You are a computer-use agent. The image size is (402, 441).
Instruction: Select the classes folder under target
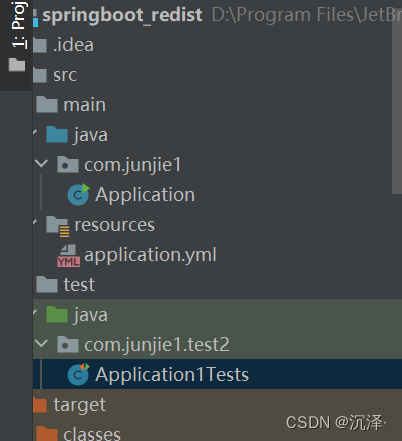tap(92, 434)
